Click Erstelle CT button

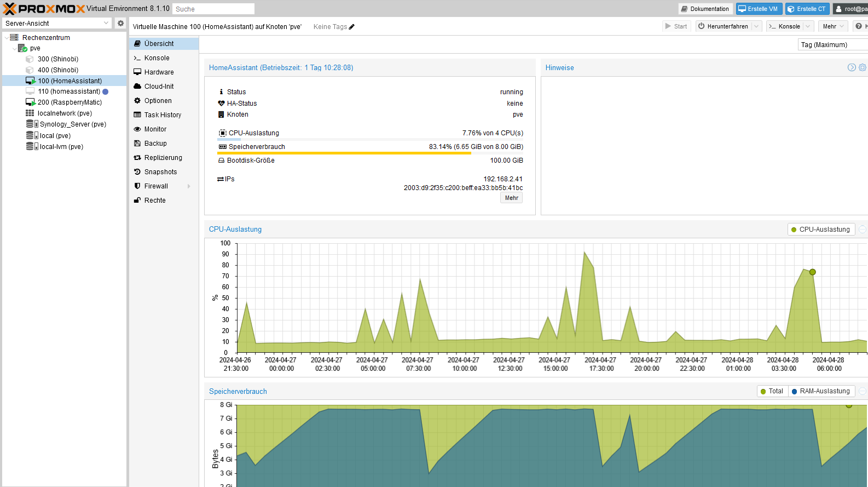click(806, 9)
